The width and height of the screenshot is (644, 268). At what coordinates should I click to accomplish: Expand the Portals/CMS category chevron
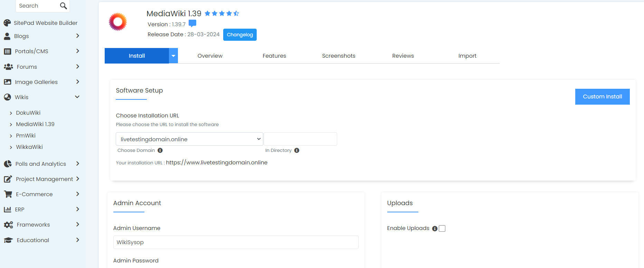pyautogui.click(x=77, y=51)
